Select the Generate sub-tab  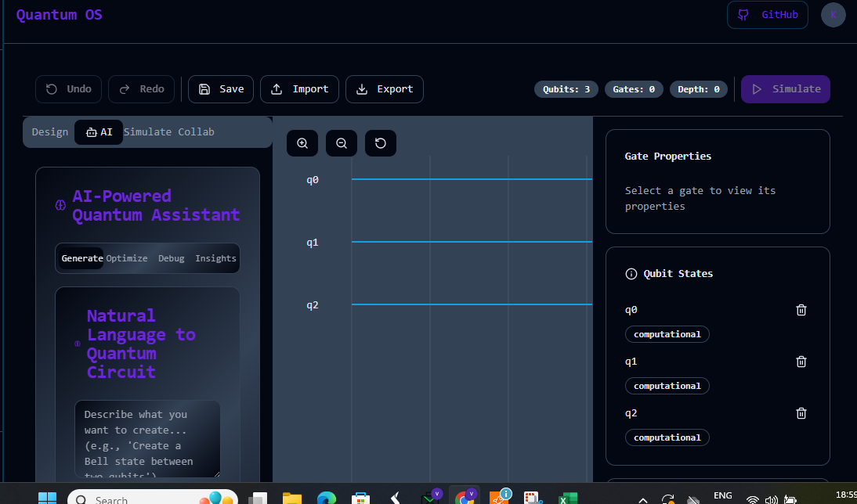[x=82, y=258]
